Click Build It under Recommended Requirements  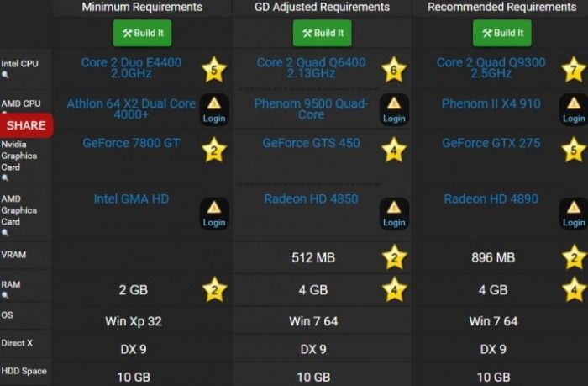502,33
